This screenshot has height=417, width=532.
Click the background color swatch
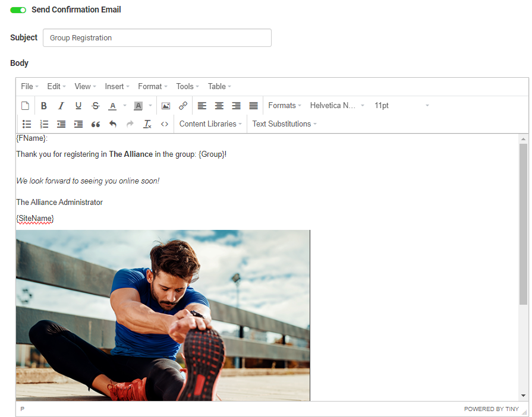[138, 106]
